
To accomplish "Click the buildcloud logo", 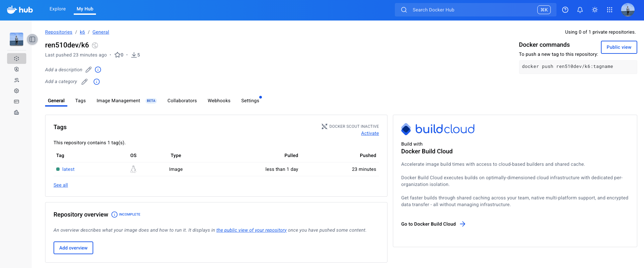I will (x=438, y=129).
